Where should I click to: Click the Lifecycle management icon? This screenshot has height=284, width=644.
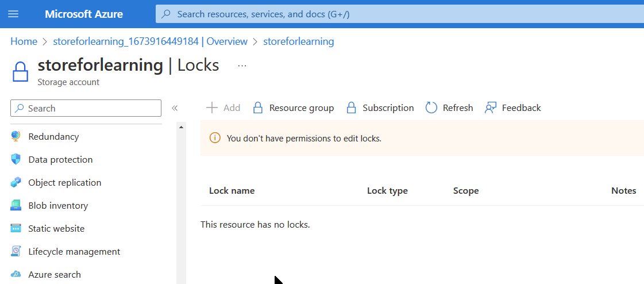(16, 252)
